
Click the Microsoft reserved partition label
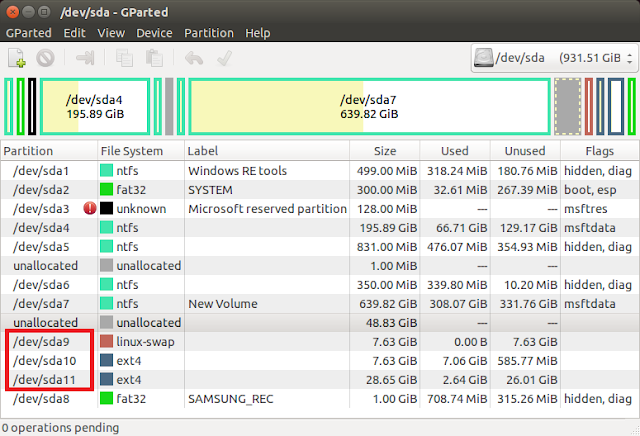(x=267, y=209)
